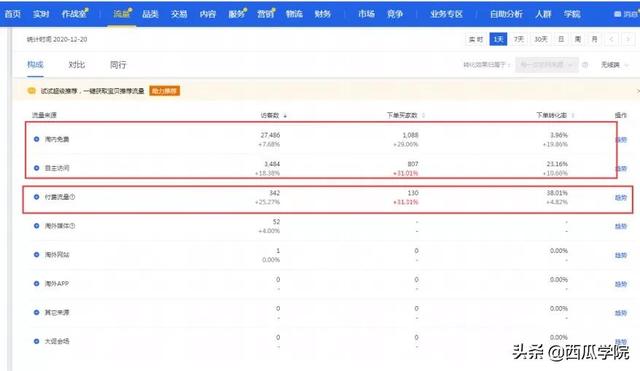
Task: Go to next date period arrow
Action: click(x=628, y=39)
